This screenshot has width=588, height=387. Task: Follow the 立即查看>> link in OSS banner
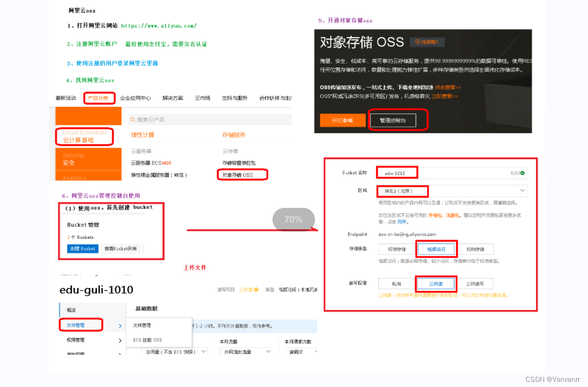click(444, 96)
